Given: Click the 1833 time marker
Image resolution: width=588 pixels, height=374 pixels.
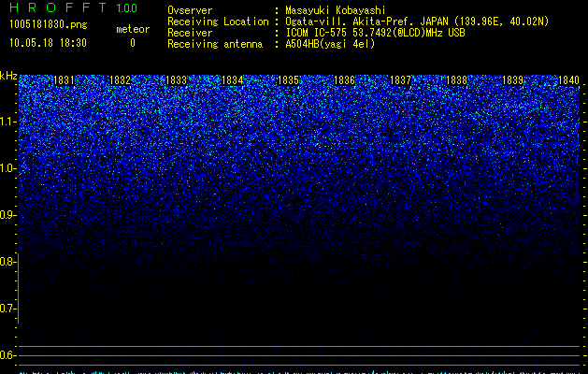Looking at the screenshot, I should pos(176,80).
